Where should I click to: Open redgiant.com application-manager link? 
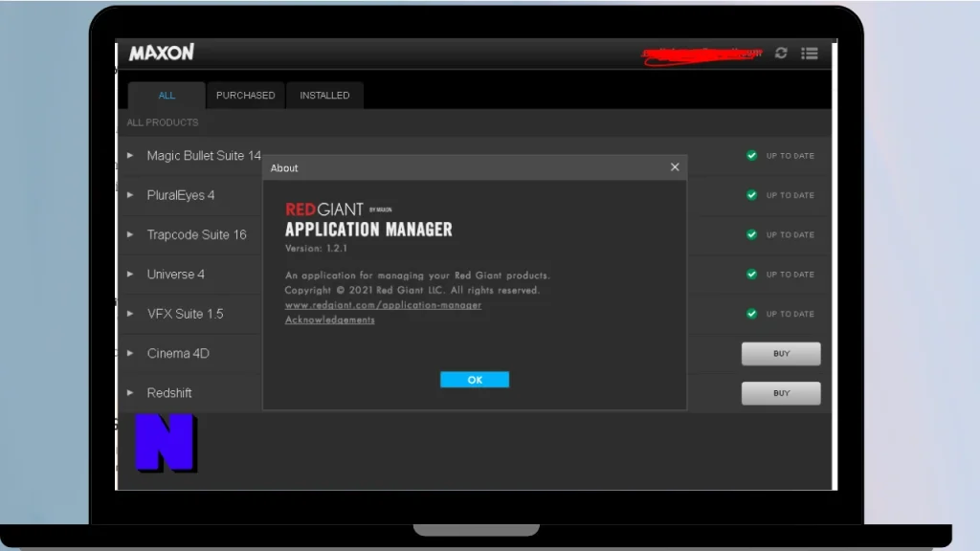[x=383, y=305]
